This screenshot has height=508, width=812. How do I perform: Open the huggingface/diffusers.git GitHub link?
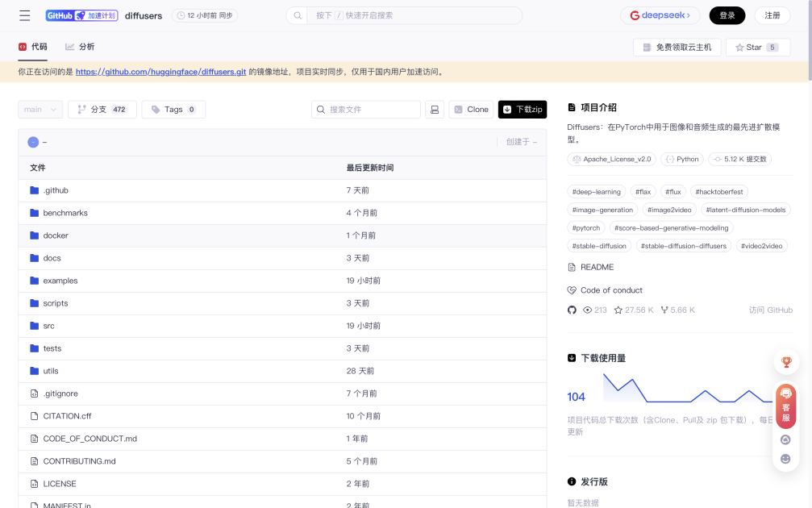coord(160,72)
